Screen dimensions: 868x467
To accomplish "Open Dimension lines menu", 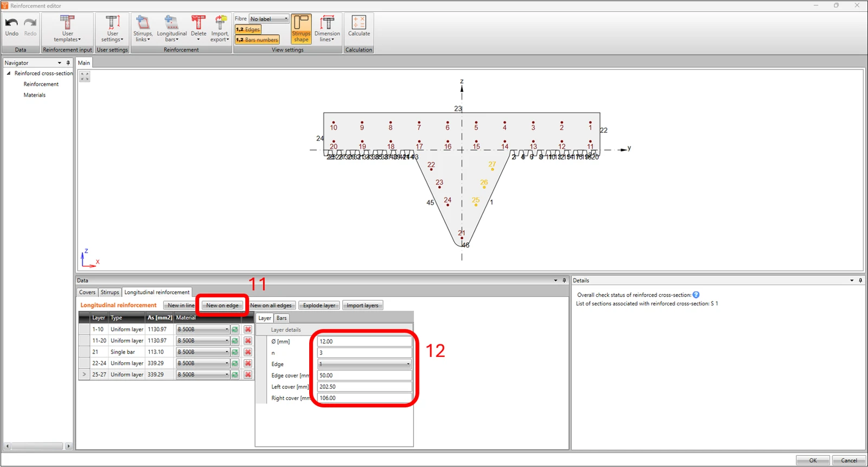I will coord(327,29).
